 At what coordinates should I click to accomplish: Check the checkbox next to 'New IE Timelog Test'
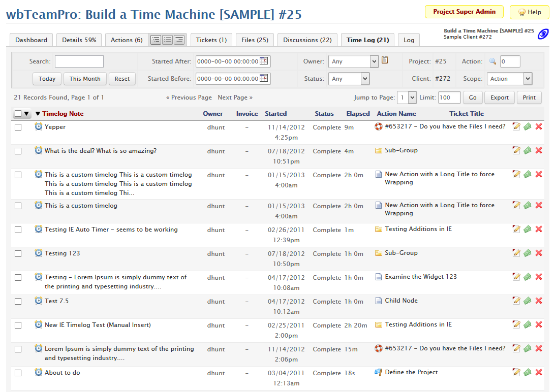[18, 324]
